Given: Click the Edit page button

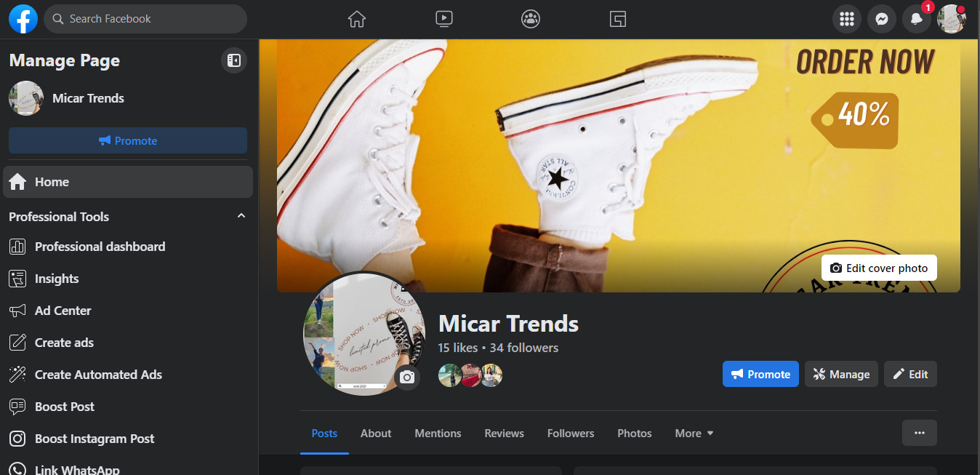Looking at the screenshot, I should point(910,374).
